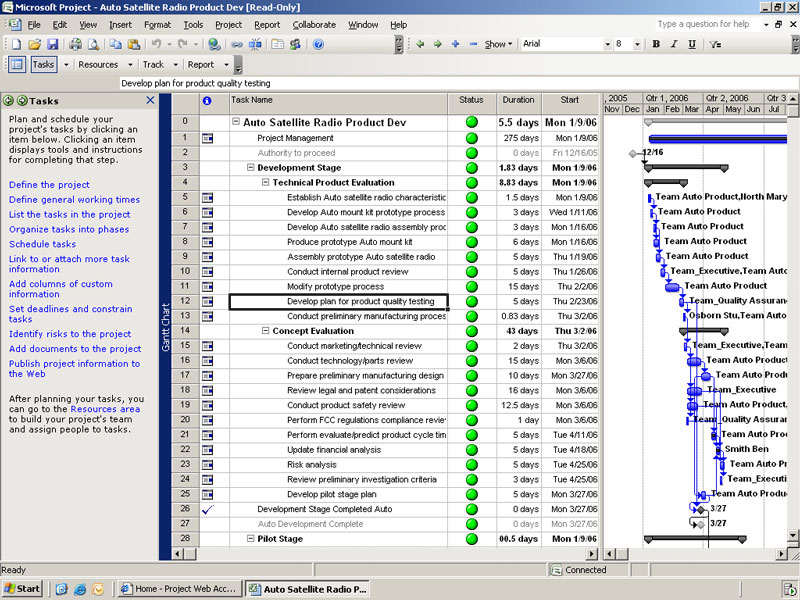Click the AutoFilter funnel icon
Viewport: 800px width, 600px height.
coord(715,44)
